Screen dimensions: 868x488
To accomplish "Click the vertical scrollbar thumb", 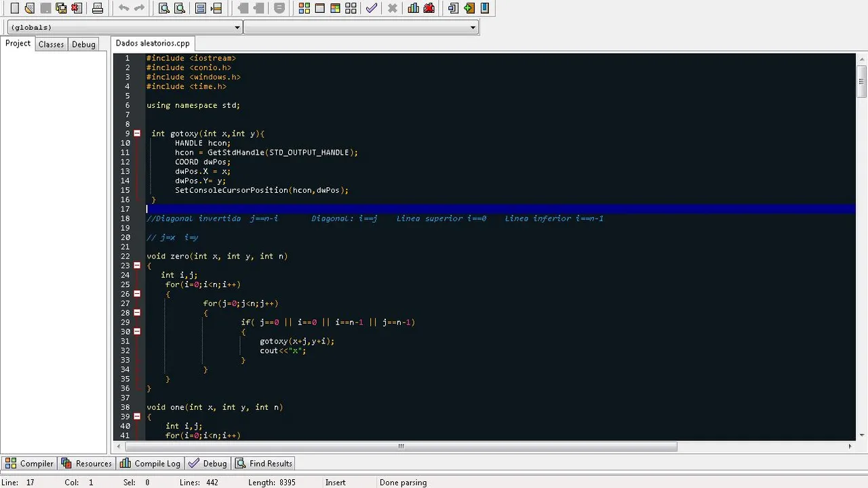I will (861, 81).
